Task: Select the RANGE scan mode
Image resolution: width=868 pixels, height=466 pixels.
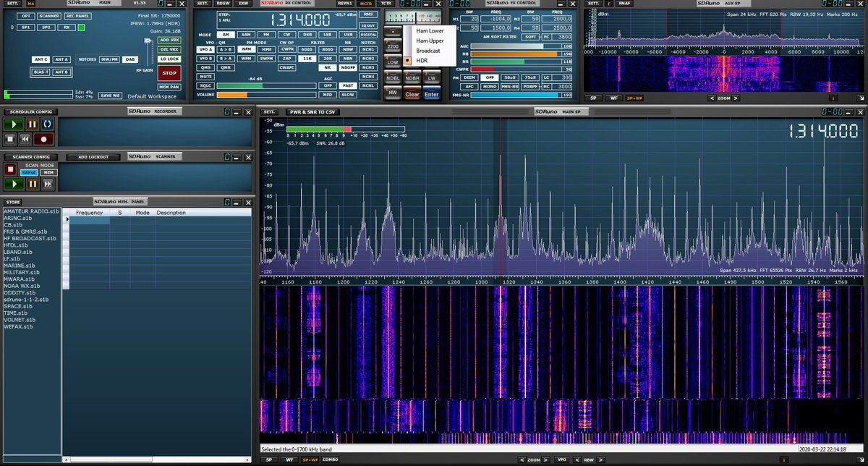Action: point(29,172)
